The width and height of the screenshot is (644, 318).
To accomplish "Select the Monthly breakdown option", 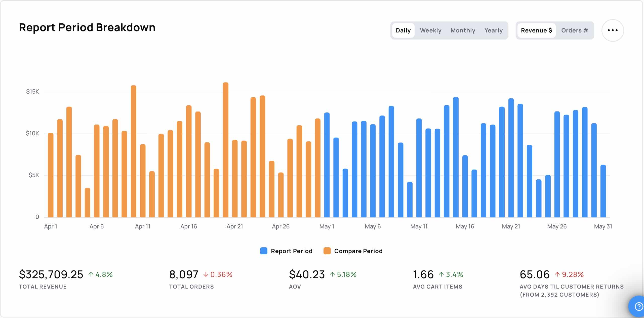I will (463, 30).
